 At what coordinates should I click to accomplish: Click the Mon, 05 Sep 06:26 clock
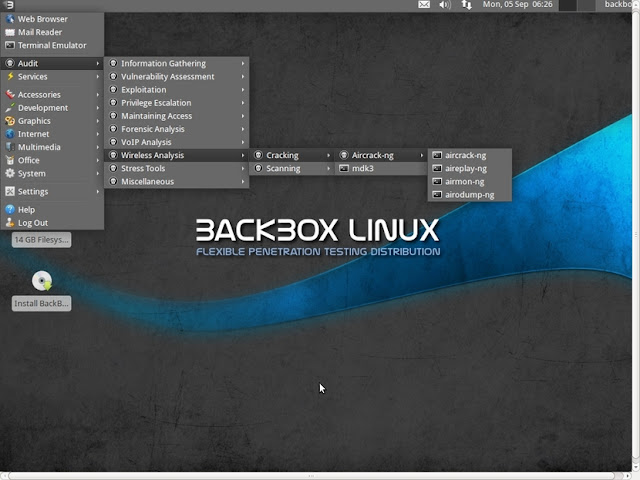click(x=517, y=4)
